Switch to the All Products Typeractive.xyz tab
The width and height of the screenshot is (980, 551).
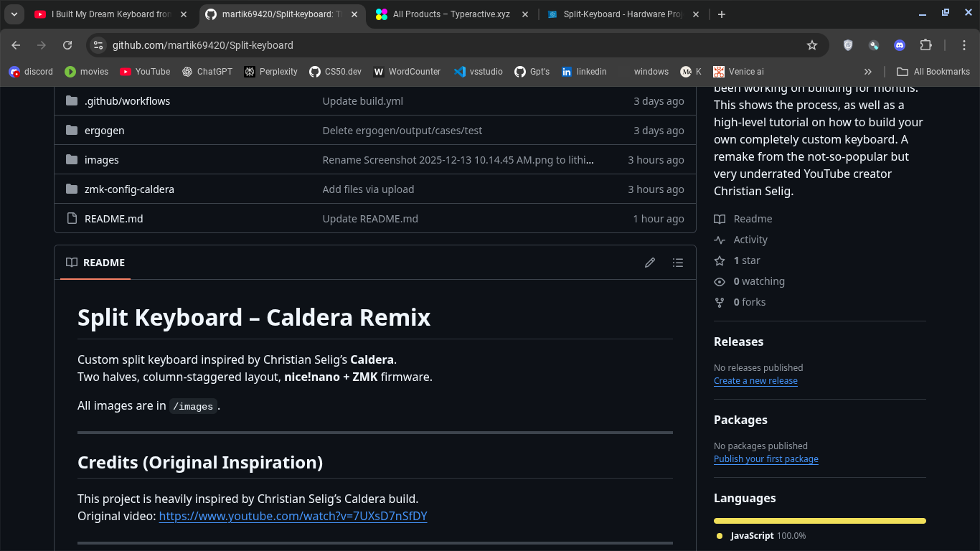click(451, 14)
